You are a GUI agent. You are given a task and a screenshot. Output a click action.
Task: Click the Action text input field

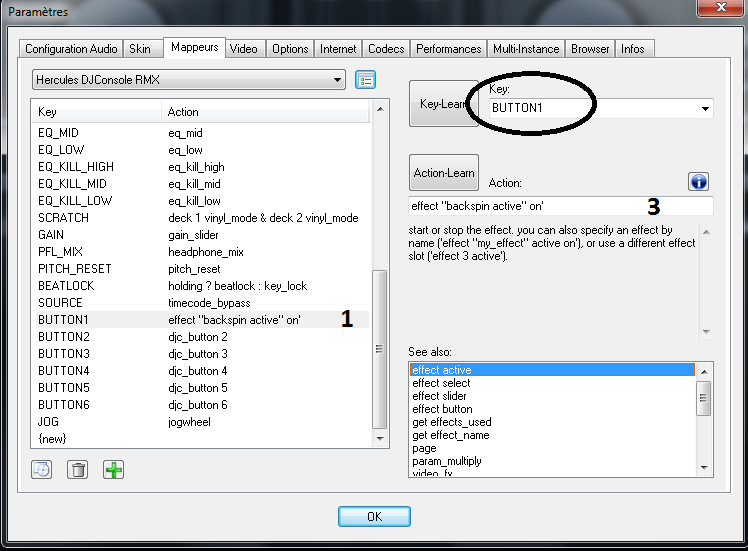click(560, 207)
